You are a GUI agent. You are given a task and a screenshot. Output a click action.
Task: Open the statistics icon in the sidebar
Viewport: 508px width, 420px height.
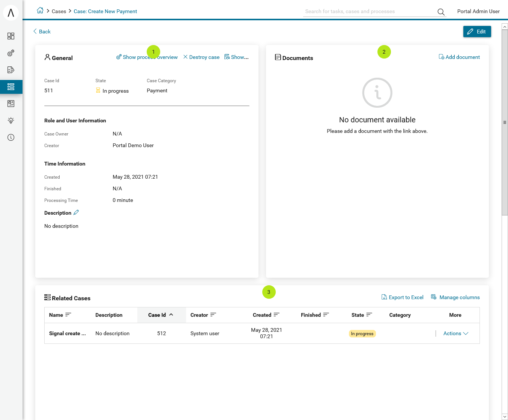coord(11,104)
